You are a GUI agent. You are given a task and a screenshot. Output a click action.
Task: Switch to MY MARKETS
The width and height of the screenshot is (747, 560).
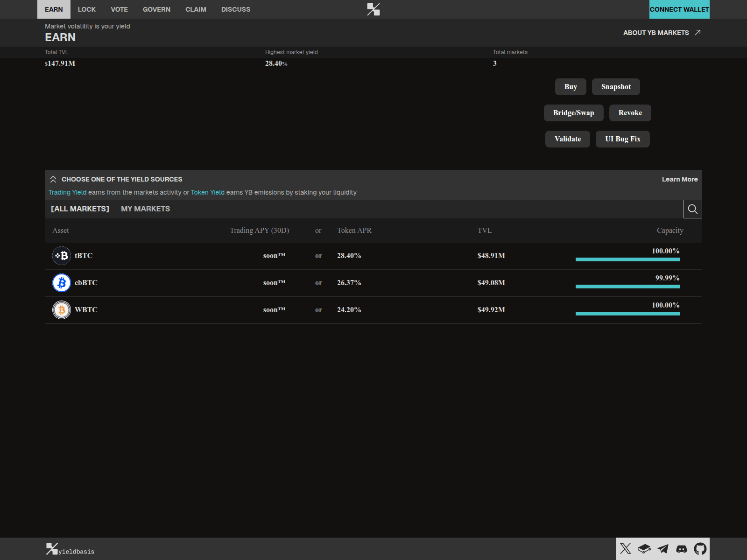(x=145, y=209)
